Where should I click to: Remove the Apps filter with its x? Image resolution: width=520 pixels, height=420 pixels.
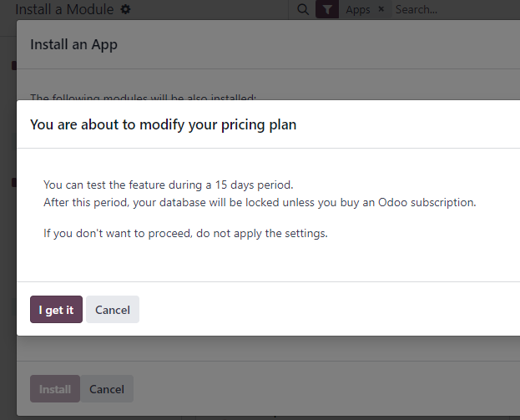pyautogui.click(x=381, y=9)
